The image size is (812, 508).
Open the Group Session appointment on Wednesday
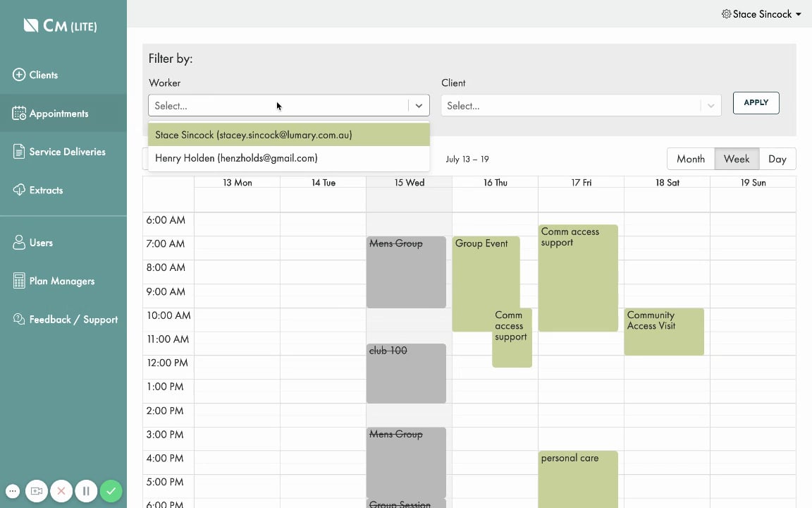coord(406,504)
